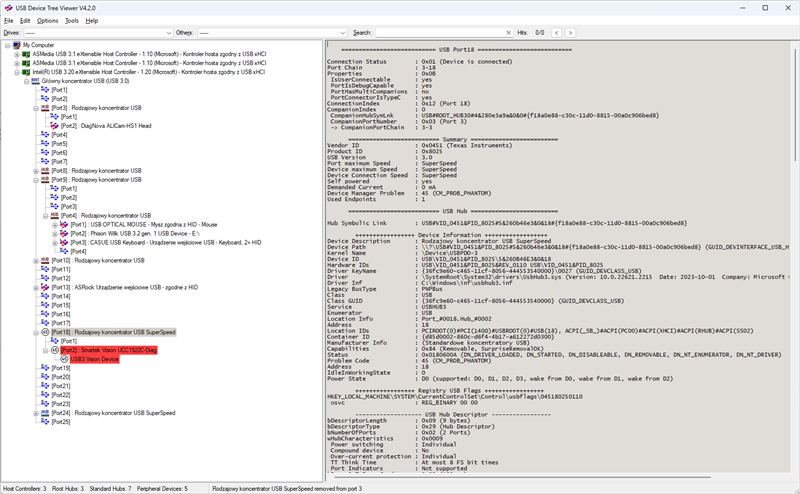Click the Driver Inf path usbhub3.inf
This screenshot has width=800, height=494.
click(x=467, y=283)
